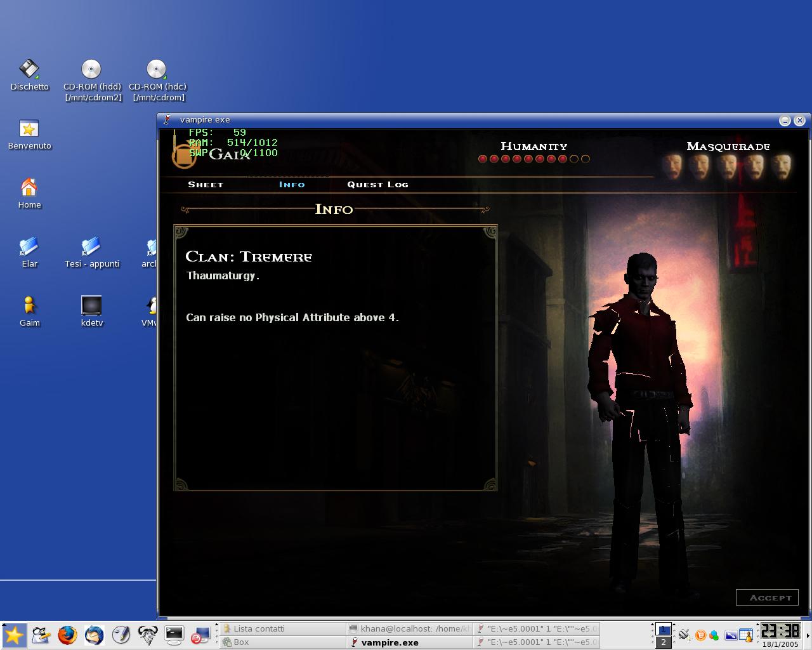Click the calendar person tray icon
Screen dimensions: 812x650
pos(747,635)
